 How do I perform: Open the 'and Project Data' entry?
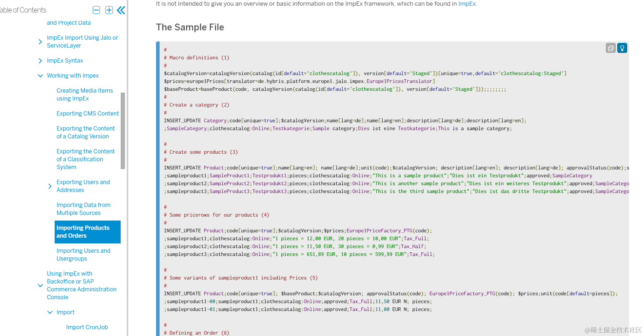(x=69, y=23)
